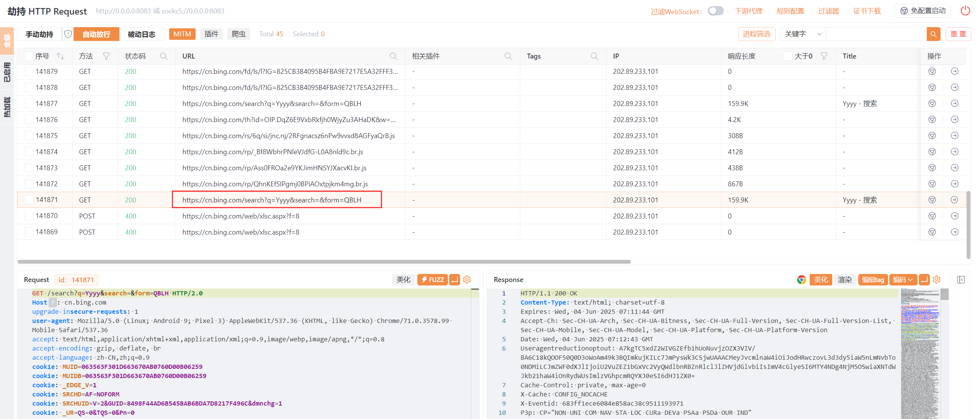Toggle the 过滤WebSocket switch
980x419 pixels.
click(715, 11)
